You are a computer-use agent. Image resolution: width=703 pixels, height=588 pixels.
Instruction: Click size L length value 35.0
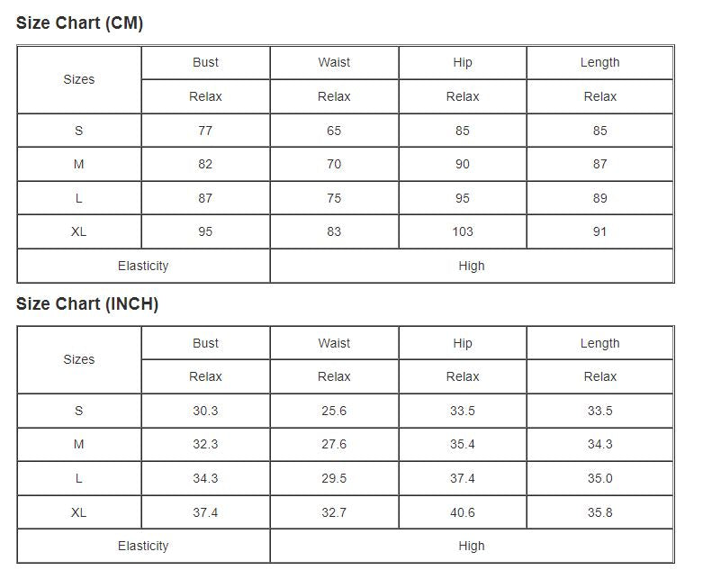pos(599,478)
